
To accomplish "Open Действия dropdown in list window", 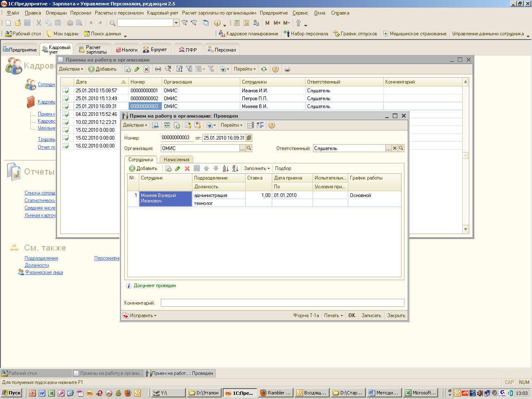I will [x=71, y=69].
